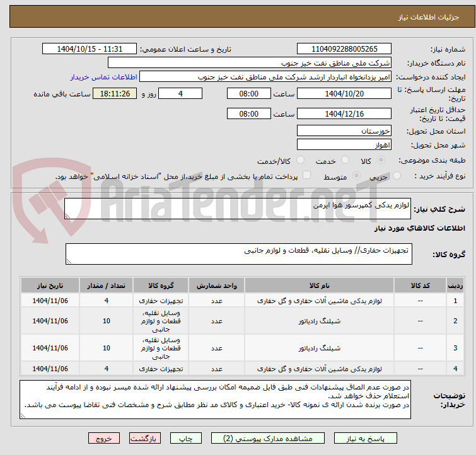Click the response deadline time field 08:00

click(249, 93)
